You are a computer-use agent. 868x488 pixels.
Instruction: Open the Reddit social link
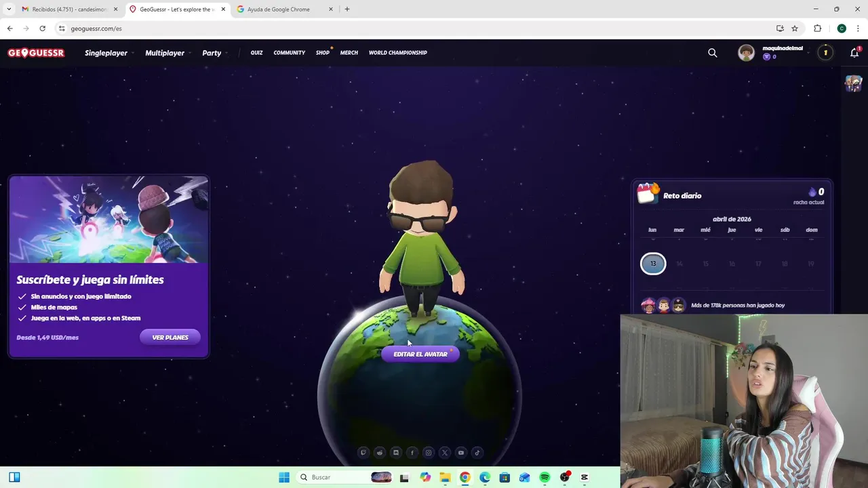point(380,453)
